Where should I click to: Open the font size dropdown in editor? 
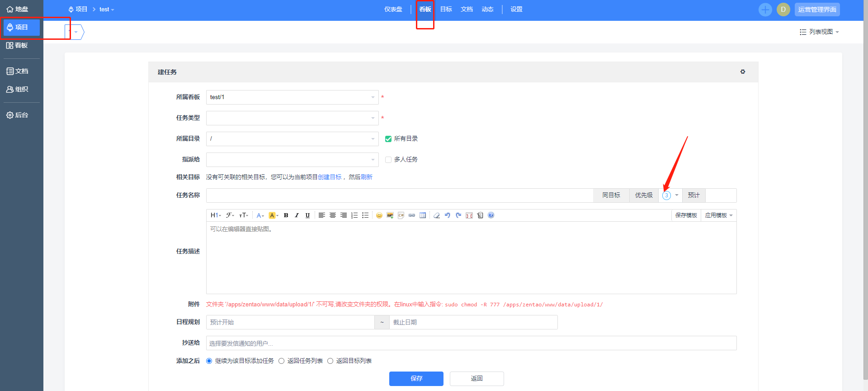pyautogui.click(x=244, y=215)
